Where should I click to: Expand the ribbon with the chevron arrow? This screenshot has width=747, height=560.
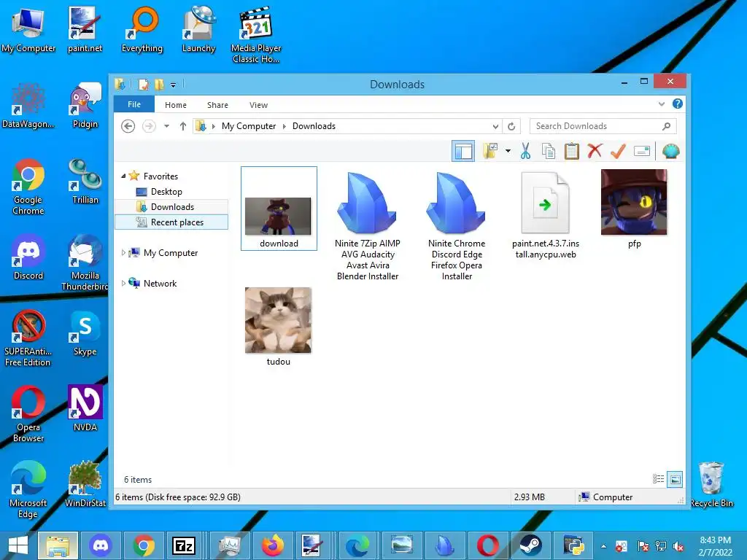point(661,104)
